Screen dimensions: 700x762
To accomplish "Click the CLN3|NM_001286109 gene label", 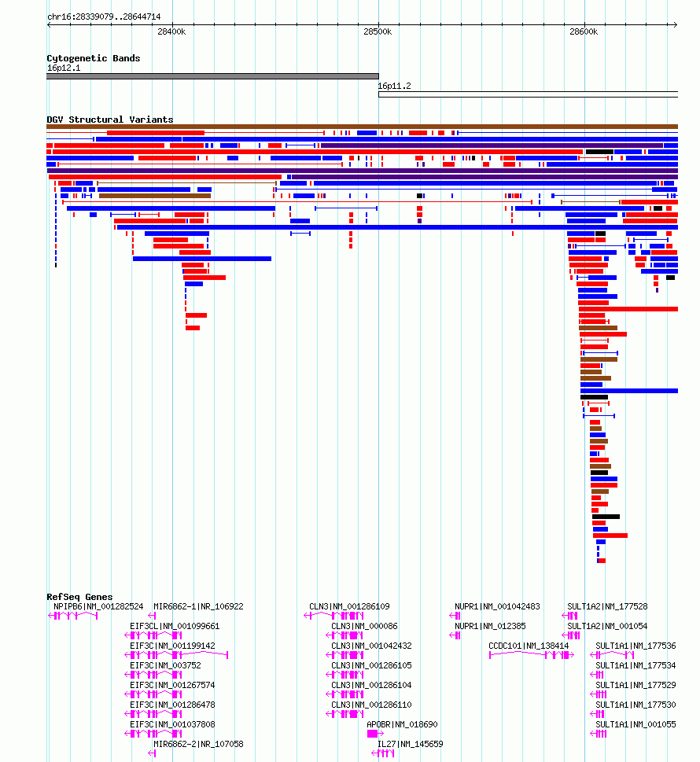I will [349, 606].
